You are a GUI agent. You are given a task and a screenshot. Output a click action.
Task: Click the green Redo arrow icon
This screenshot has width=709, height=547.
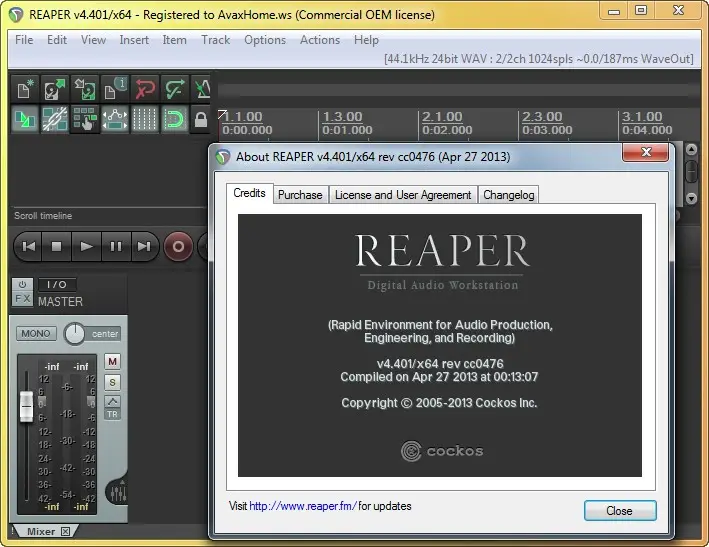pos(175,88)
